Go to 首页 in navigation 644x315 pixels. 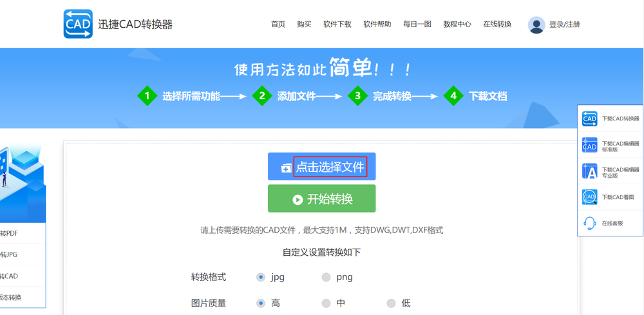pos(278,24)
